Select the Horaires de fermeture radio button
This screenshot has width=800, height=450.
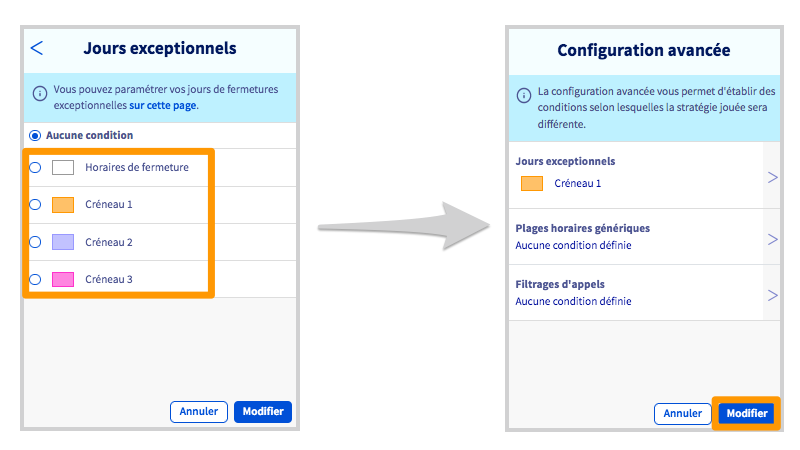coord(35,168)
